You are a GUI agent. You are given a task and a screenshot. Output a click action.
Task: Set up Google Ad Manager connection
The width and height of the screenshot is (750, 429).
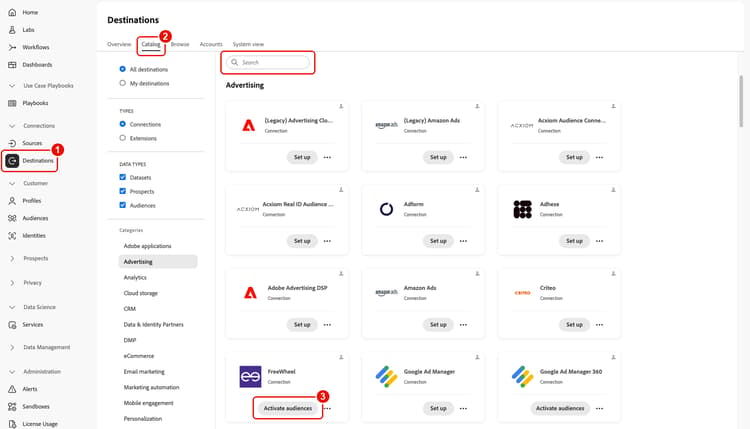[438, 408]
